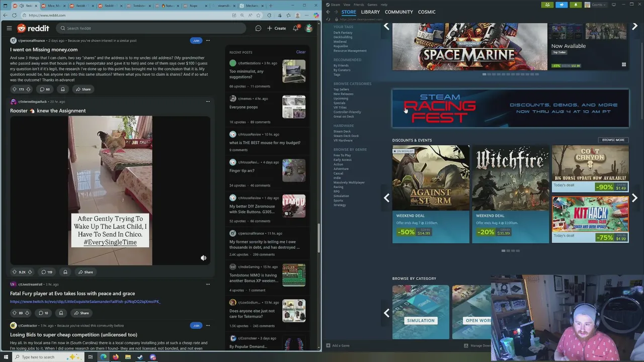Open Reddit chat icon
Viewport: 644px width, 362px height.
258,28
